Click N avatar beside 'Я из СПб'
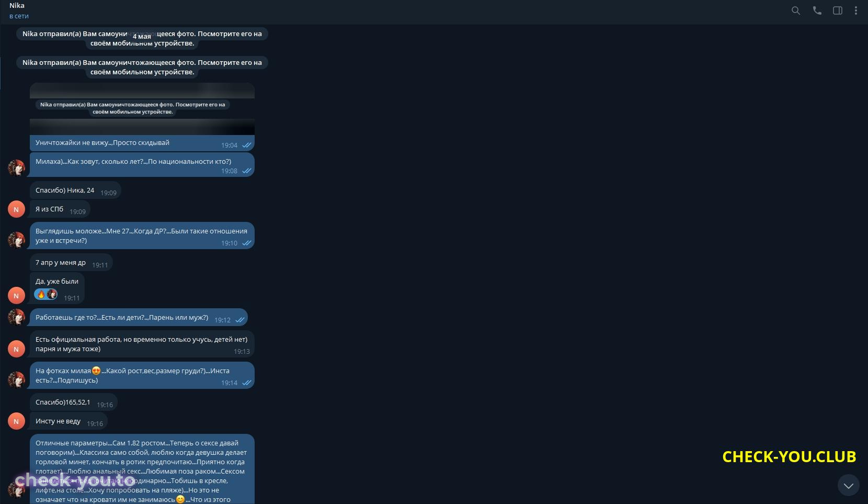This screenshot has width=868, height=504. [x=16, y=209]
